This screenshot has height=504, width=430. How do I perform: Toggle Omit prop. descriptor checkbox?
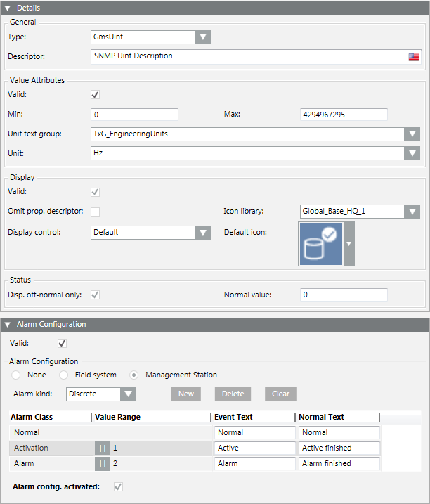(x=96, y=212)
